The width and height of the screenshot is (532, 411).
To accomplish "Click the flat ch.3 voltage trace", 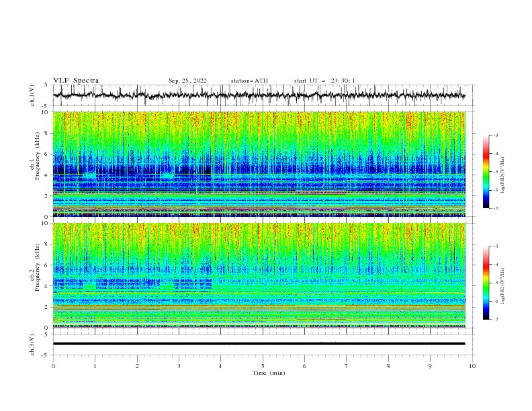I will point(259,344).
